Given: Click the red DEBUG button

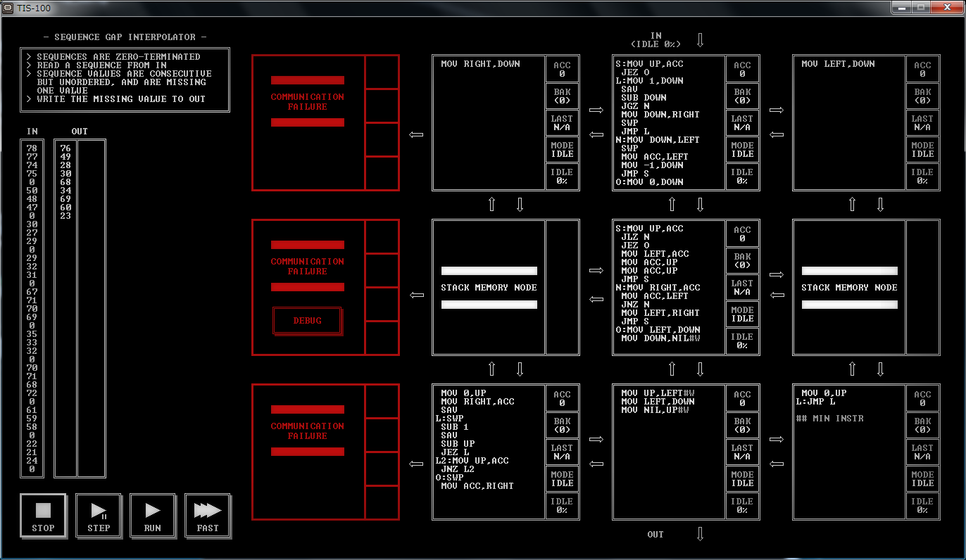Looking at the screenshot, I should [307, 321].
